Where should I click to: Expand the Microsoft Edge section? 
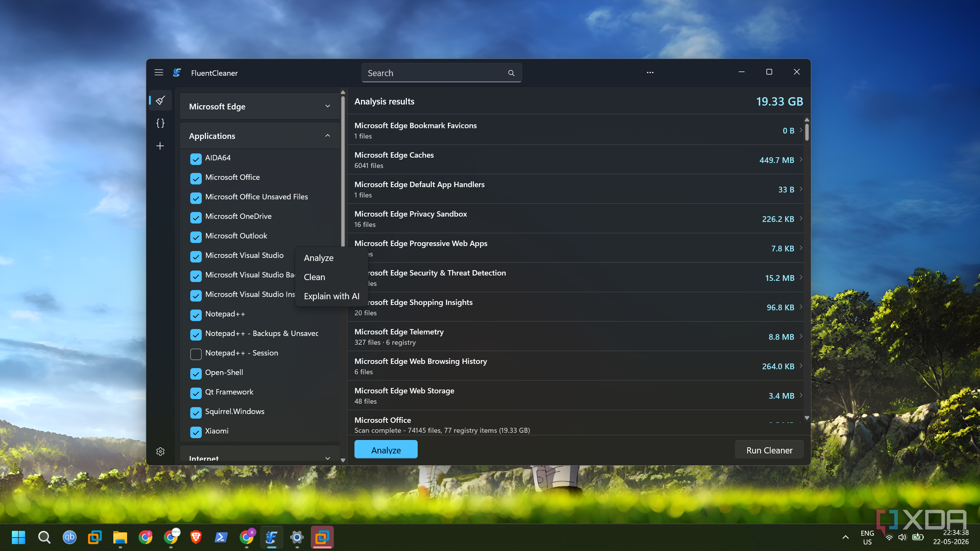pos(260,106)
